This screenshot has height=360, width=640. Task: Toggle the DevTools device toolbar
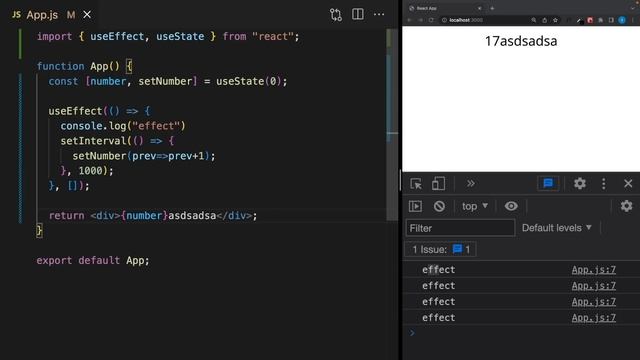pos(438,184)
